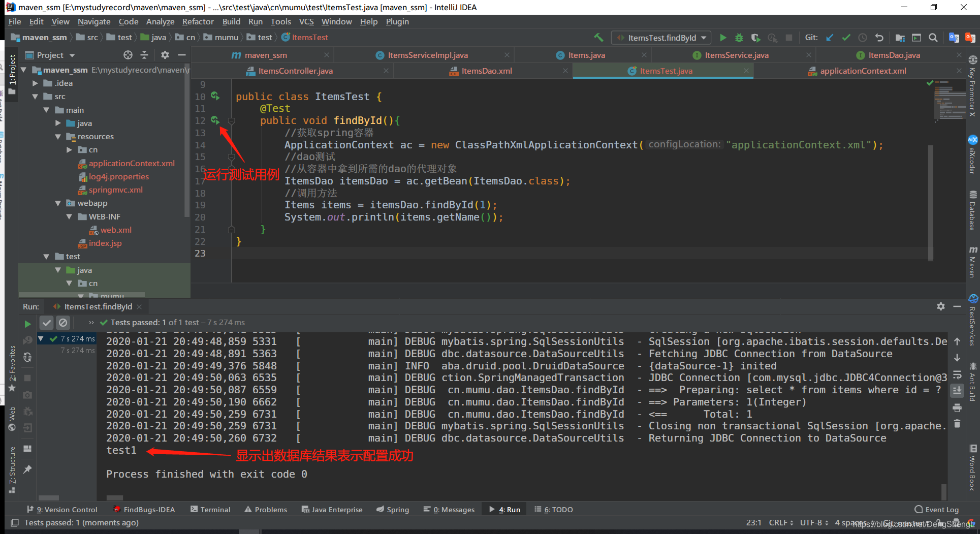The width and height of the screenshot is (980, 534).
Task: Click UTF-8 encoding in status bar
Action: click(814, 522)
